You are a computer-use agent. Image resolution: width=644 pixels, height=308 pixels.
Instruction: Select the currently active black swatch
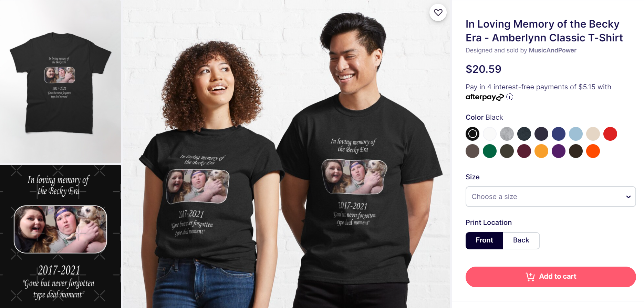[x=472, y=134]
